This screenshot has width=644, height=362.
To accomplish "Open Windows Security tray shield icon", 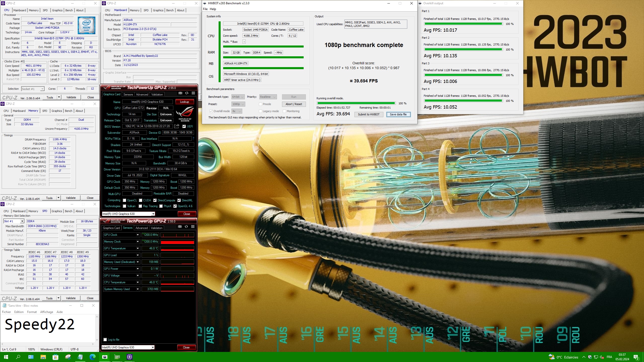I will [x=590, y=357].
